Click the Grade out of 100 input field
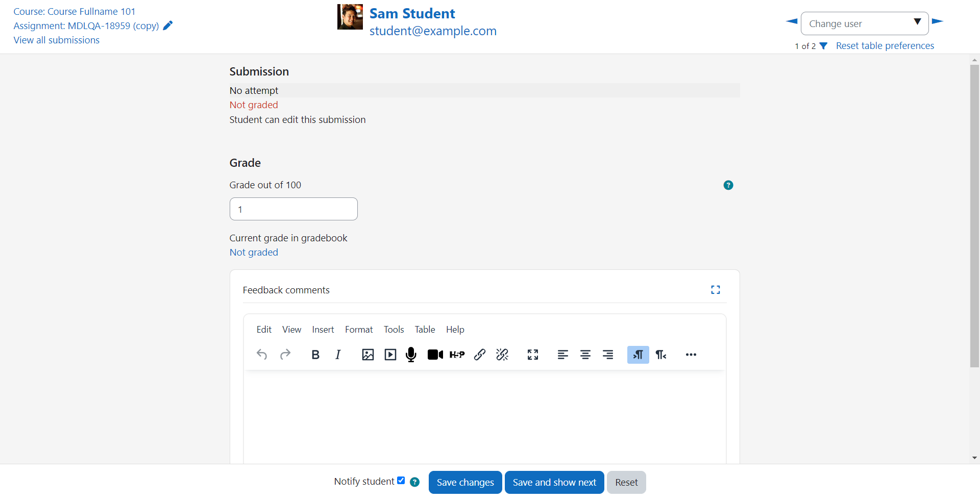The image size is (980, 502). point(293,209)
